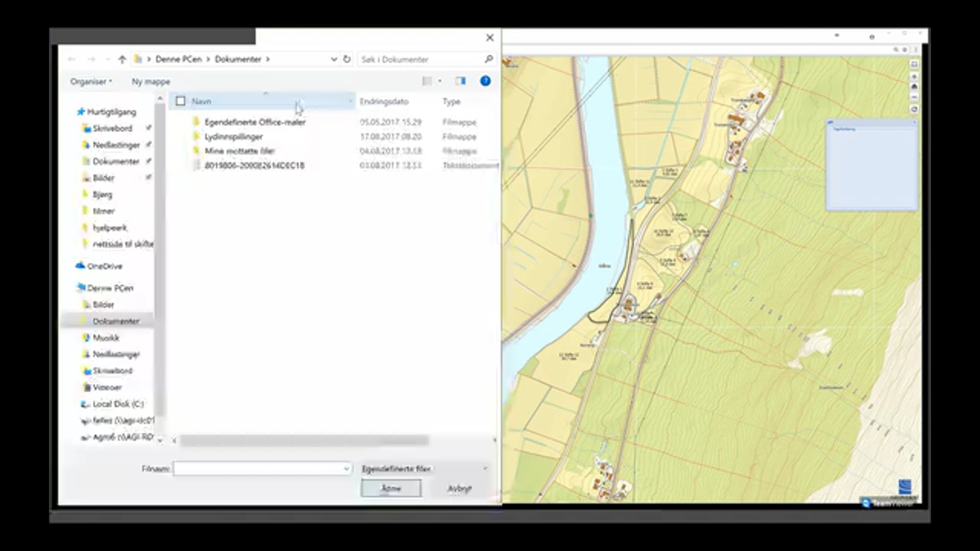Click Dokumenter in the address breadcrumb

click(238, 59)
